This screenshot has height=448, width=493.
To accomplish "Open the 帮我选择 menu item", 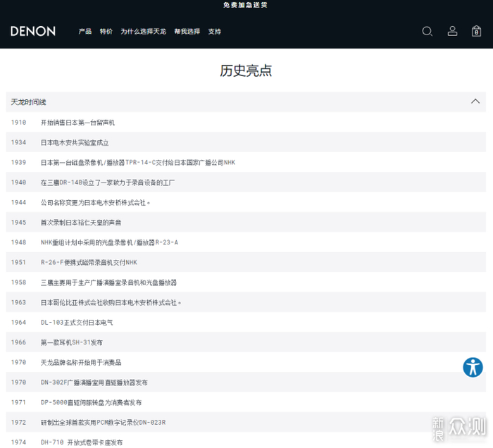I will pyautogui.click(x=187, y=32).
